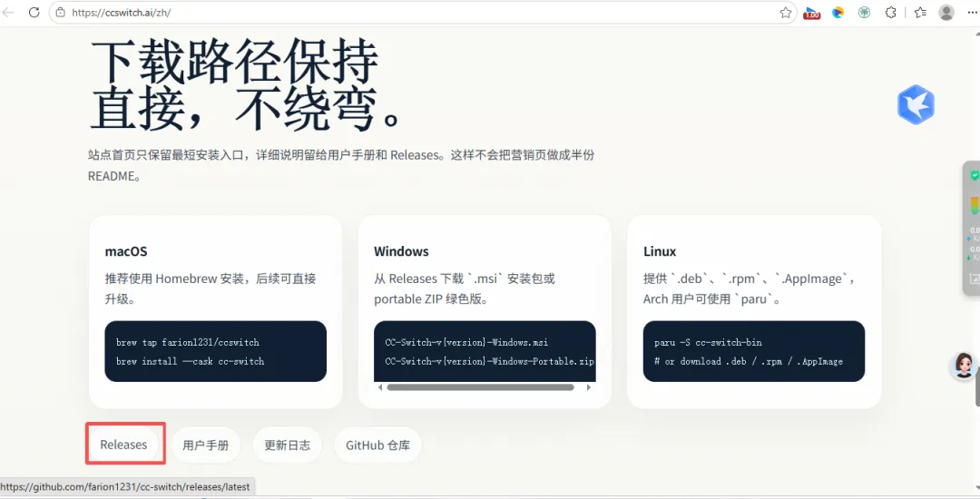This screenshot has width=980, height=499.
Task: Click the heading '下载路径保持'
Action: click(234, 62)
